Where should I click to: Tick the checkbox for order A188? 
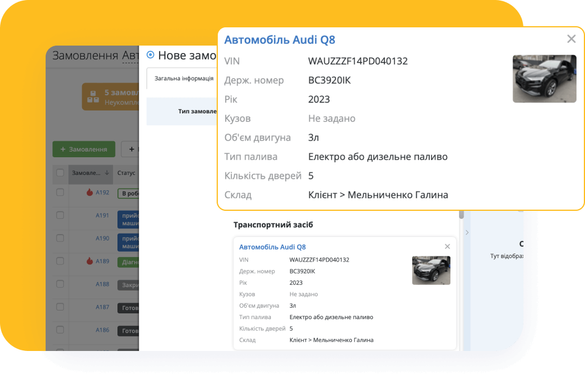60,284
